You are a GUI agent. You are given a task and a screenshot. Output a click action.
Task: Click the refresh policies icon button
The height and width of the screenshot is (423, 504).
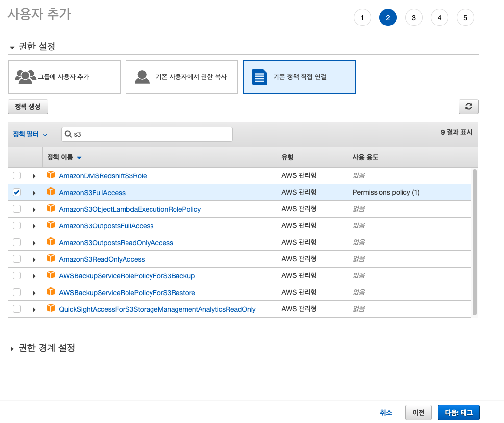(468, 106)
